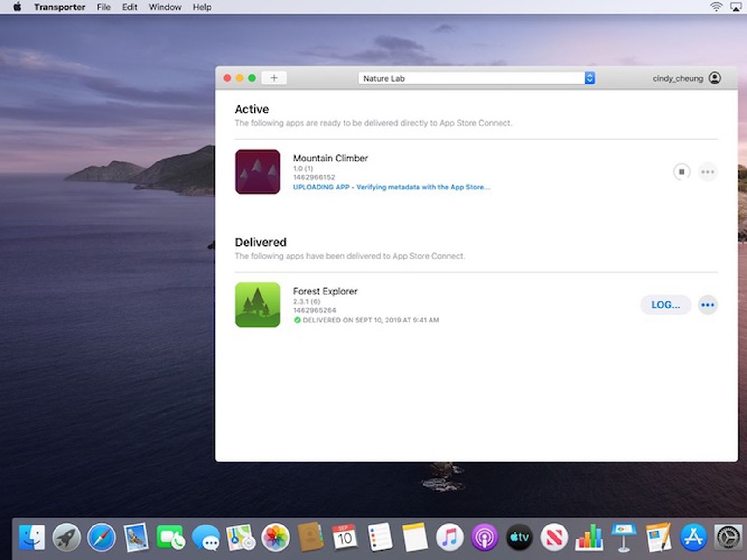Click the Apple ID 1462966152 text
The width and height of the screenshot is (747, 560).
click(314, 177)
